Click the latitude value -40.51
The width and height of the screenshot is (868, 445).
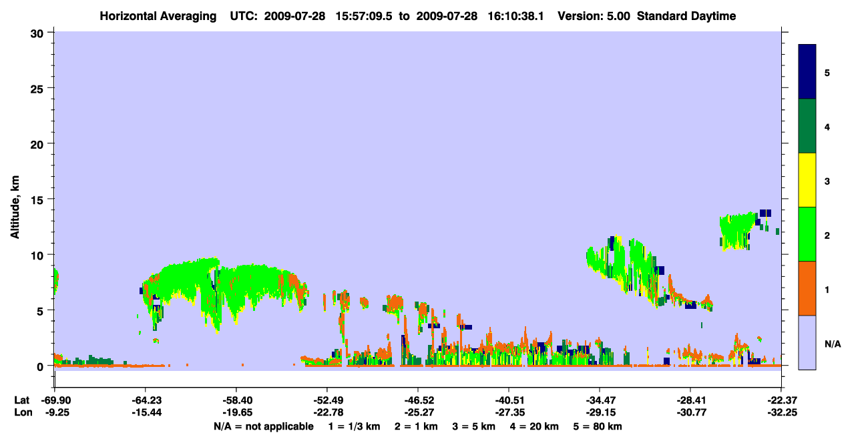pyautogui.click(x=509, y=400)
